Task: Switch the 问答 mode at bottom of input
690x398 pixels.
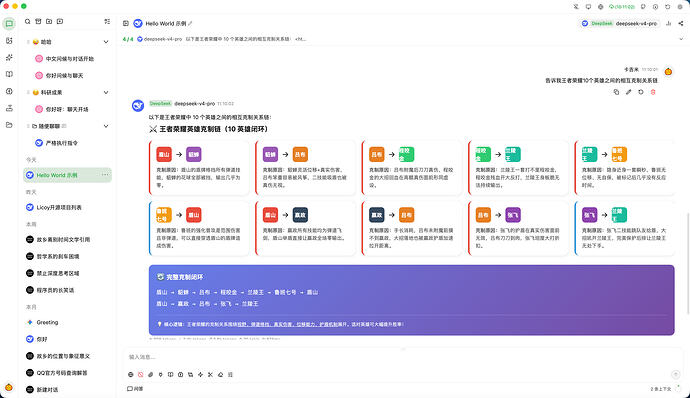Action: pos(135,389)
